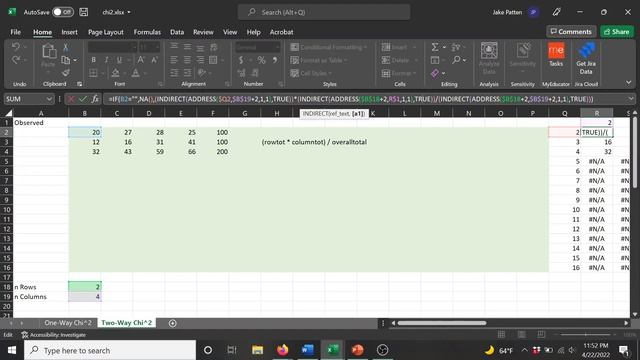This screenshot has height=360, width=640.
Task: Open the File menu
Action: click(x=16, y=32)
